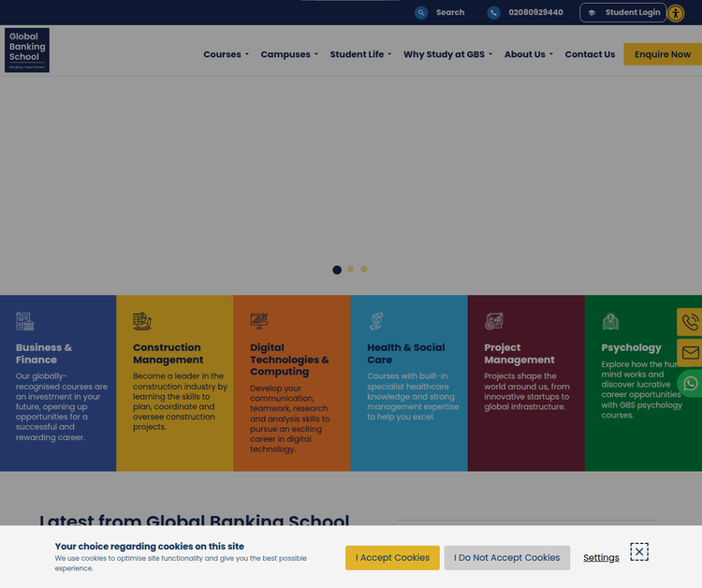Open the Health & Social Care heading
The height and width of the screenshot is (588, 702).
(x=405, y=353)
